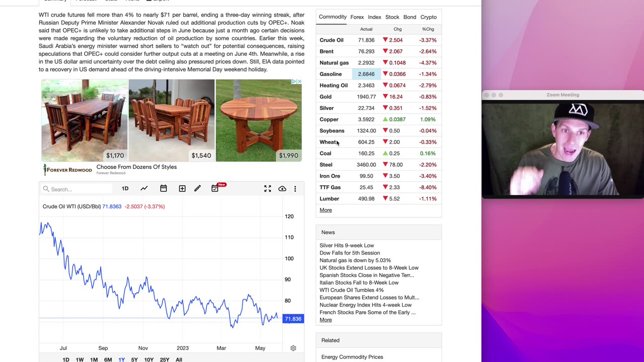Open 'Nuclear Energy Index Hits 4-week Low'
This screenshot has width=644, height=362.
(365, 305)
